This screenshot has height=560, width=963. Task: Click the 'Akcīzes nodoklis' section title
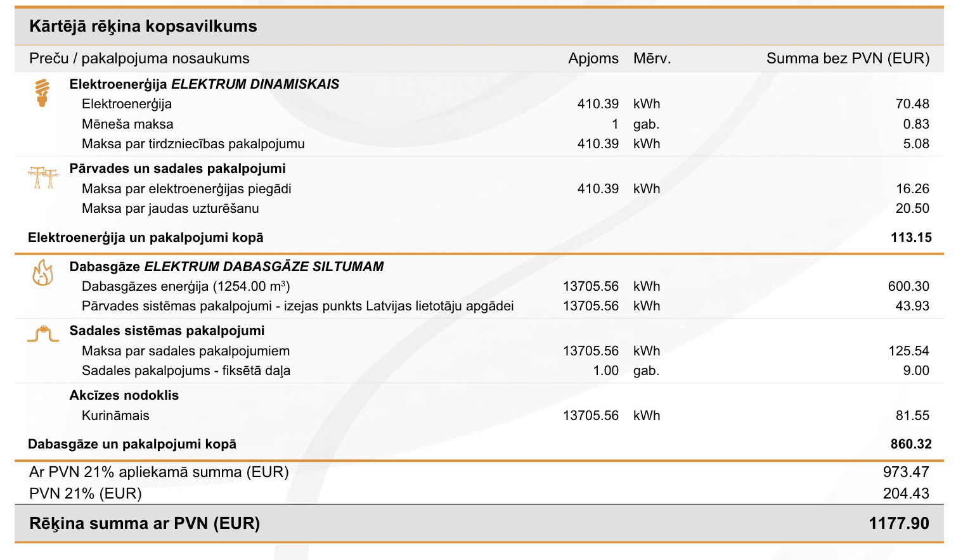124,395
